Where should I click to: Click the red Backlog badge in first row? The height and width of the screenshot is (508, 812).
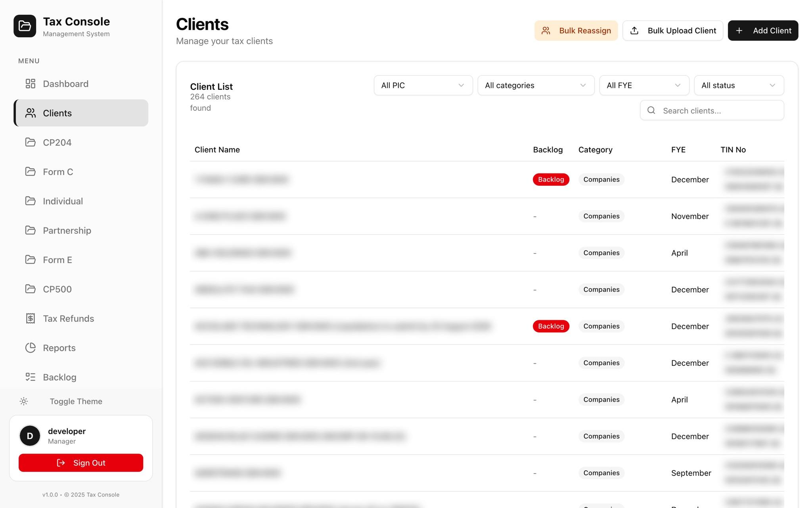tap(551, 179)
